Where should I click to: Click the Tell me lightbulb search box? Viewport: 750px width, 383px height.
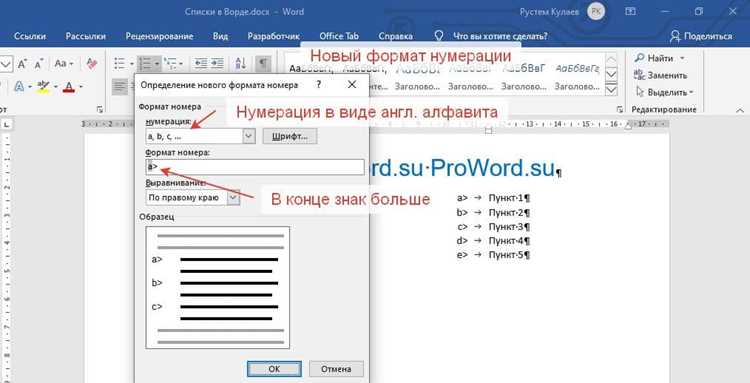pyautogui.click(x=491, y=36)
